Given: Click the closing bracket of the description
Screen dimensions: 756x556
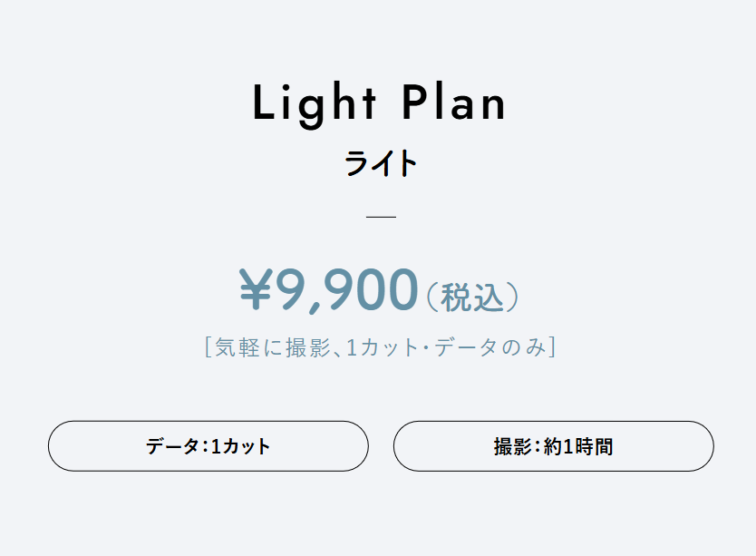Looking at the screenshot, I should 551,347.
